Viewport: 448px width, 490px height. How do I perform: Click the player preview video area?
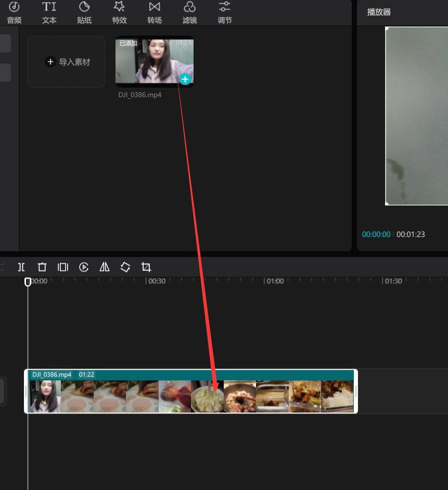(417, 116)
